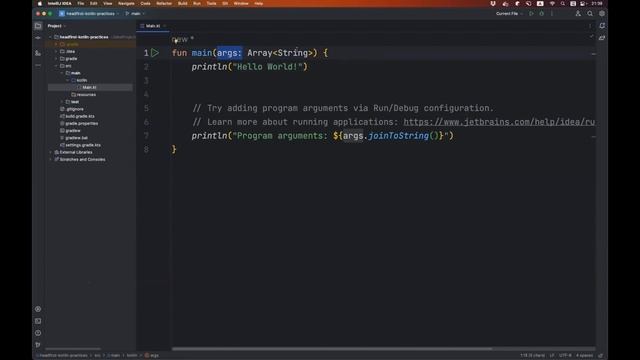Click the 'new *' author inlay hint

[182, 40]
